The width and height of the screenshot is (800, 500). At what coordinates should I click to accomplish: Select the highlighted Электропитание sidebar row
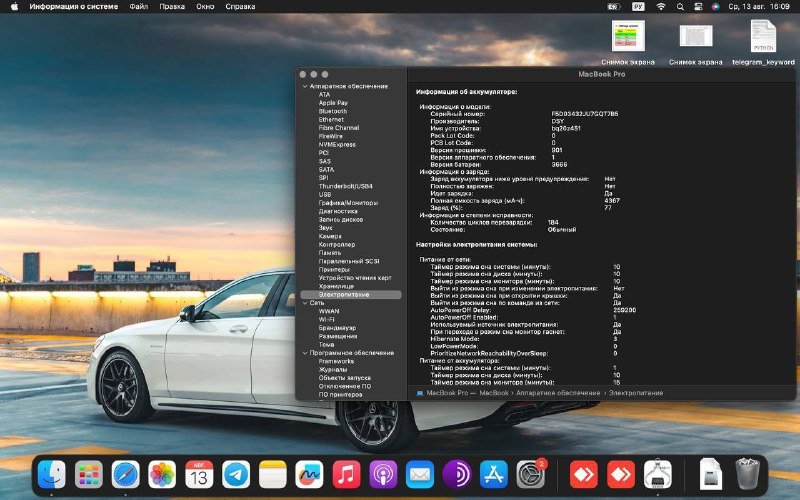pos(351,294)
